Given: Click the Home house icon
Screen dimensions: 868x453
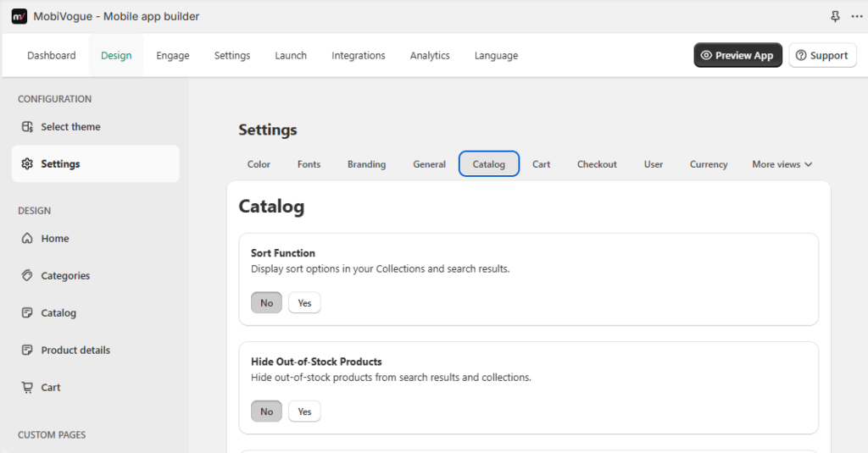Looking at the screenshot, I should [x=27, y=239].
